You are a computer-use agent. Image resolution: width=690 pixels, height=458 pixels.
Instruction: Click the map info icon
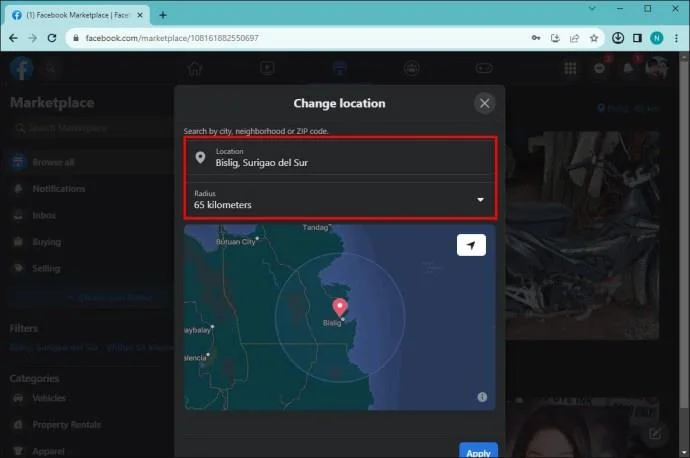tap(482, 397)
